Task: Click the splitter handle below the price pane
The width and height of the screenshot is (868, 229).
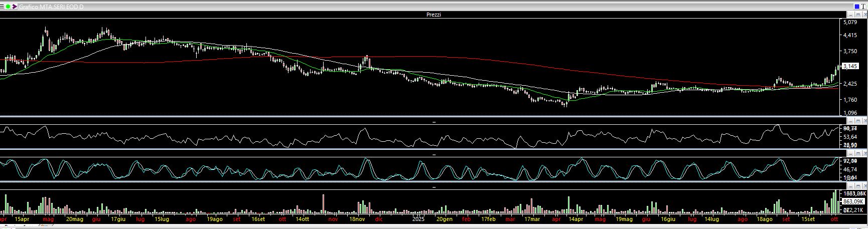Action: [x=433, y=122]
